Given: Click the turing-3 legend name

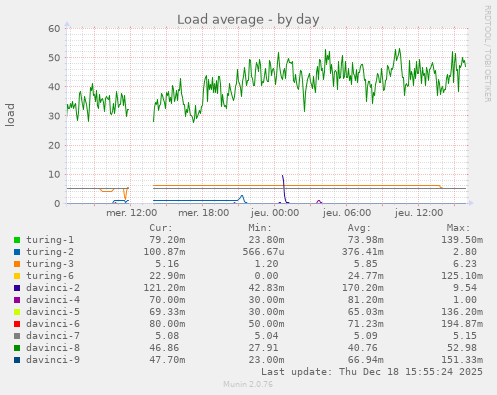Looking at the screenshot, I should [x=50, y=264].
